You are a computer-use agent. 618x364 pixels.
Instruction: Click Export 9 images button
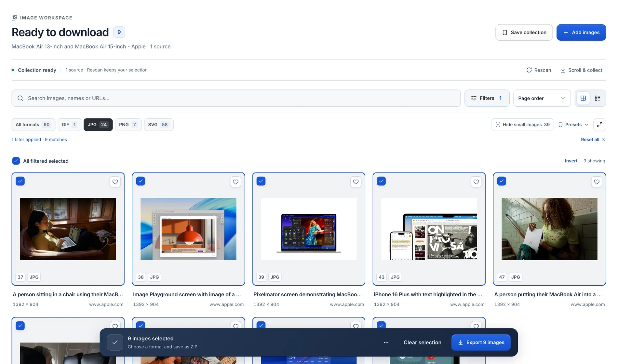coord(481,343)
